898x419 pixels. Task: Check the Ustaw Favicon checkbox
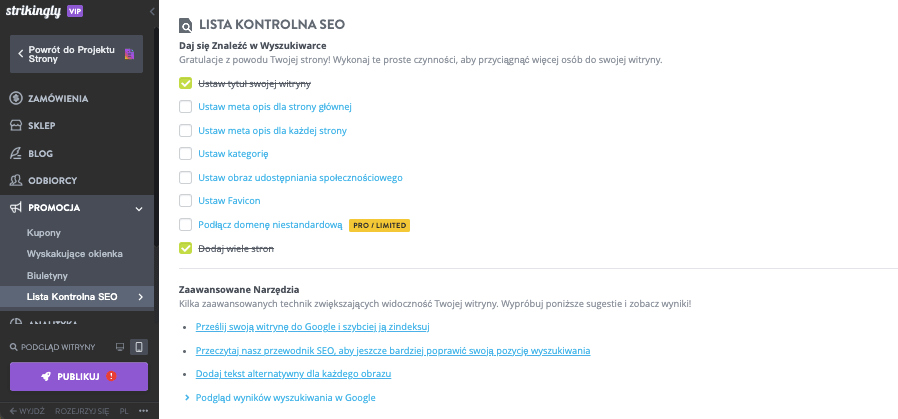[186, 201]
